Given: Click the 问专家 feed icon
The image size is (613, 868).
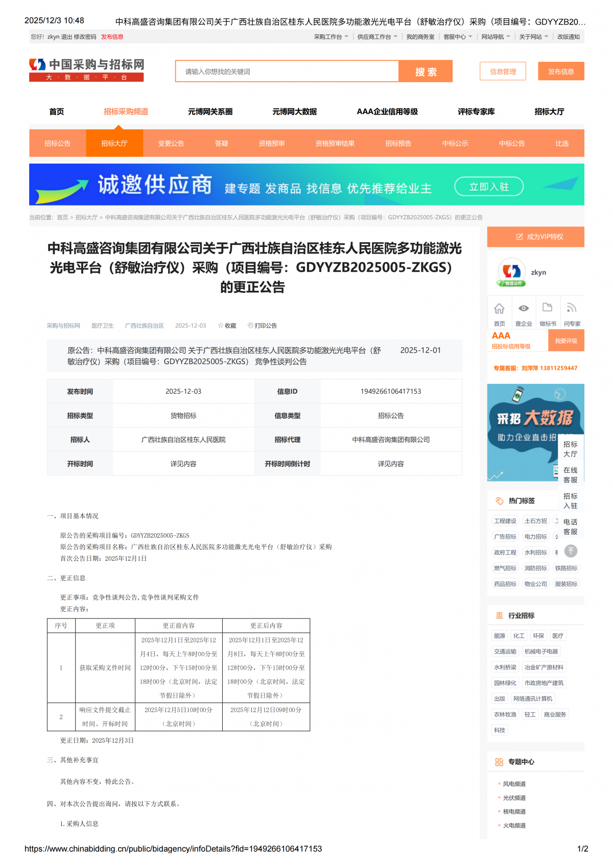Looking at the screenshot, I should [x=572, y=308].
